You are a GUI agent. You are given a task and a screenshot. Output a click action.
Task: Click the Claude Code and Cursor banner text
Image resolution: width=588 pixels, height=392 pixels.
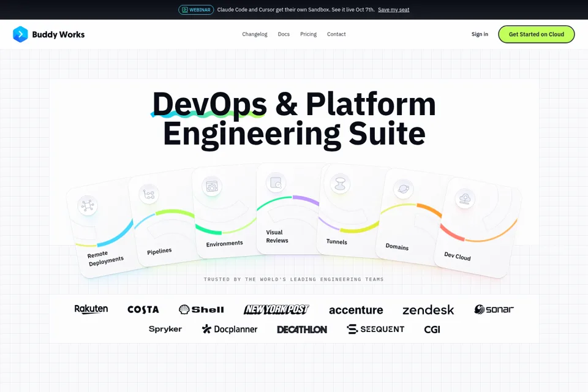[296, 10]
